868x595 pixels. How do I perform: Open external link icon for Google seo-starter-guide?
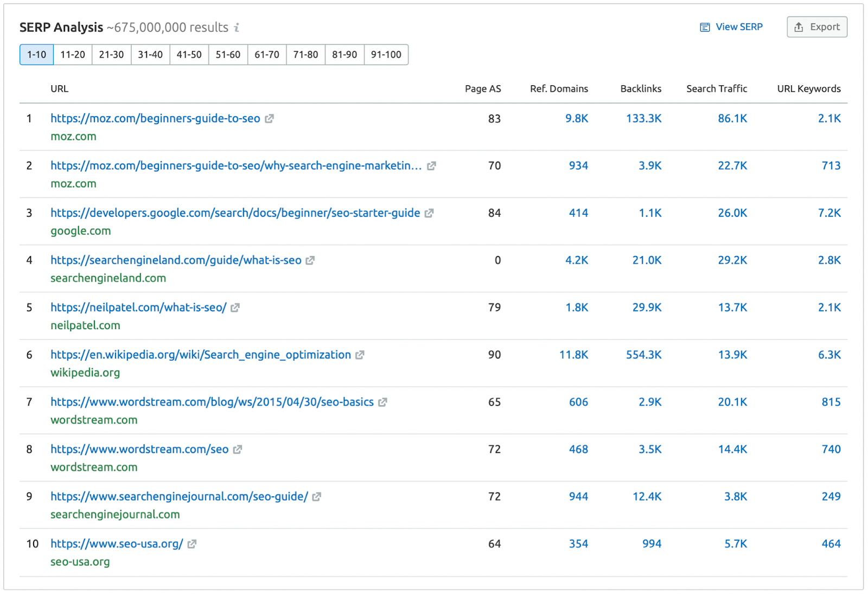(429, 213)
